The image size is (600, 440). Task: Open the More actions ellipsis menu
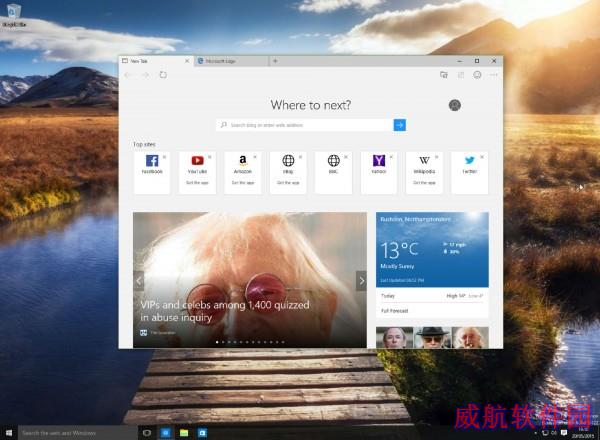(x=494, y=75)
